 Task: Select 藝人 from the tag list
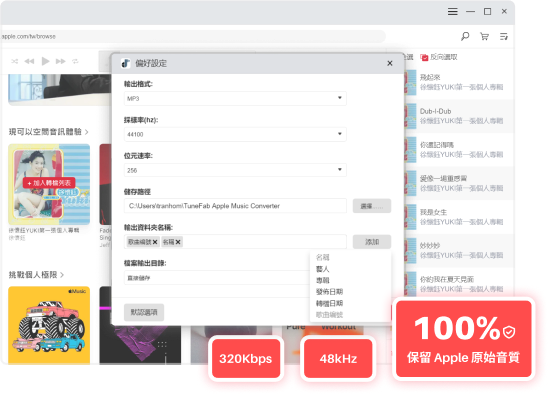[x=322, y=269]
